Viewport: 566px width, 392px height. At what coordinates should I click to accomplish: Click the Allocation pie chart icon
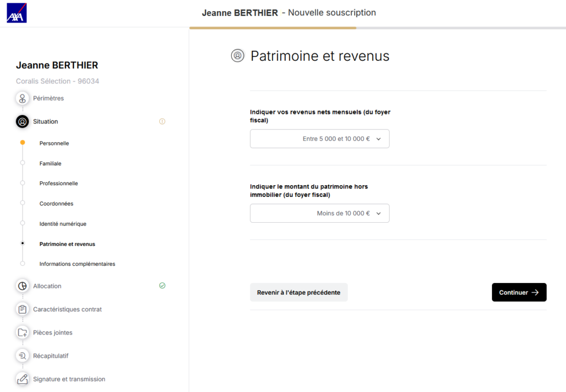pos(23,286)
